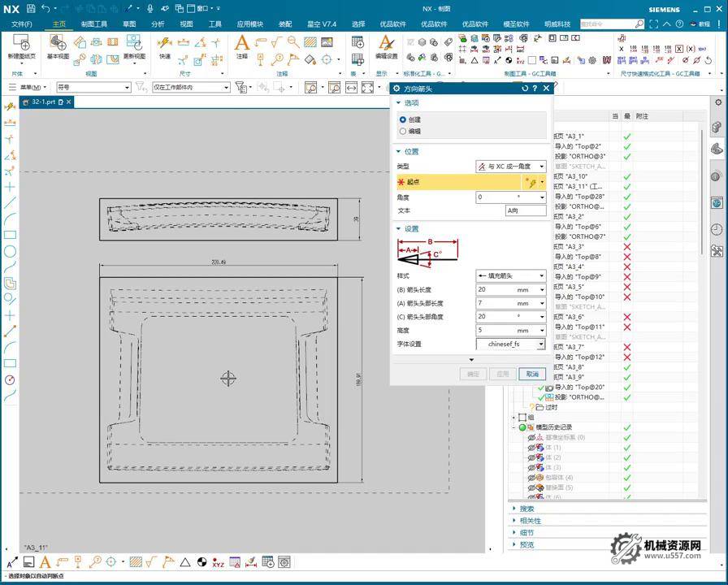Open the history panel icon in right sidebar
This screenshot has width=728, height=585.
click(716, 228)
